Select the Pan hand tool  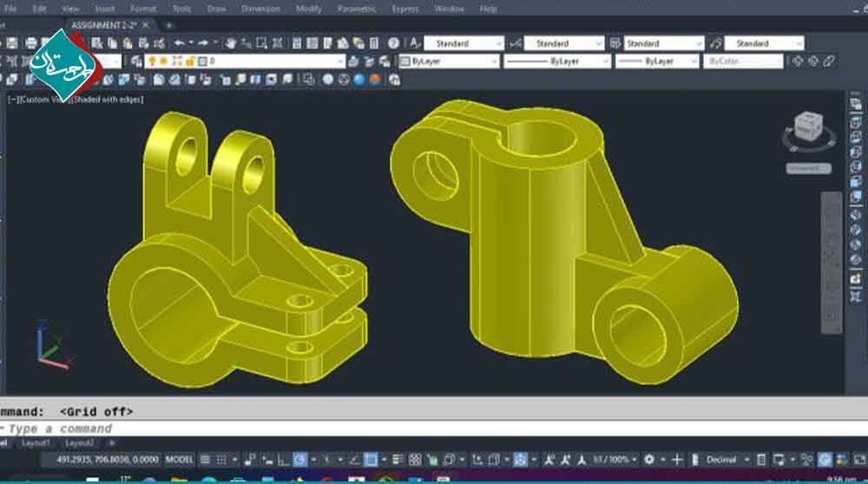231,43
